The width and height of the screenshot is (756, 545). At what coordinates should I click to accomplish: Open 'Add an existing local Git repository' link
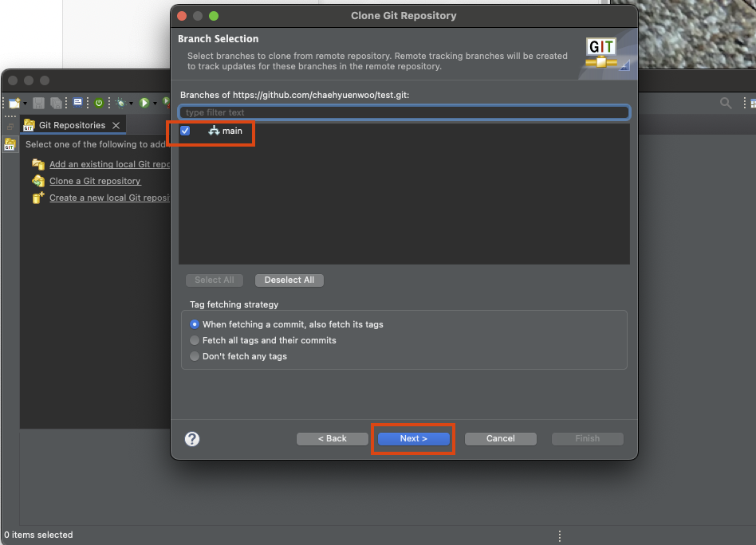coord(110,164)
